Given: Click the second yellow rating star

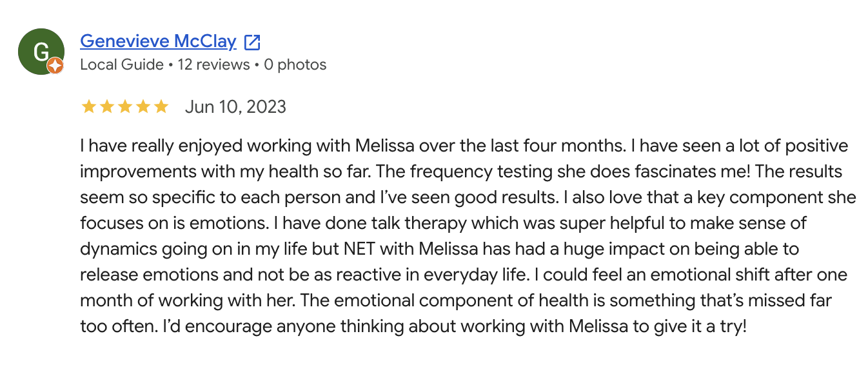Looking at the screenshot, I should click(x=106, y=106).
